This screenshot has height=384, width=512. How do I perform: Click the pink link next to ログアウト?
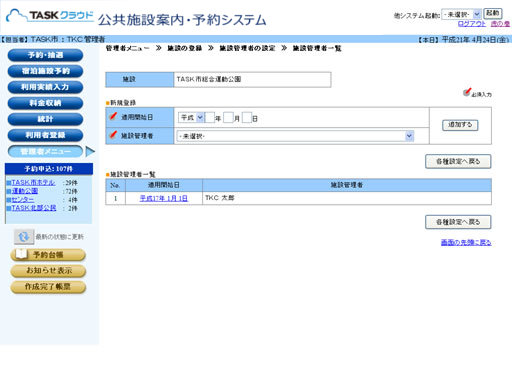(x=500, y=24)
